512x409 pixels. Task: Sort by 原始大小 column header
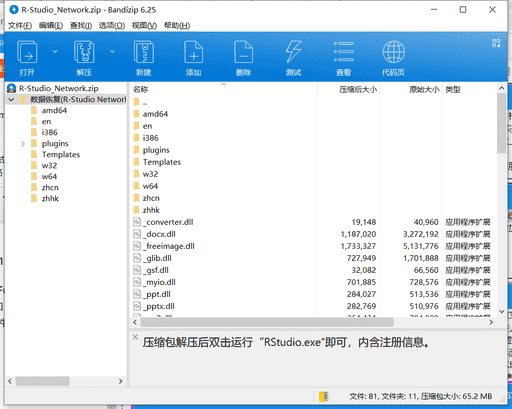[x=424, y=89]
